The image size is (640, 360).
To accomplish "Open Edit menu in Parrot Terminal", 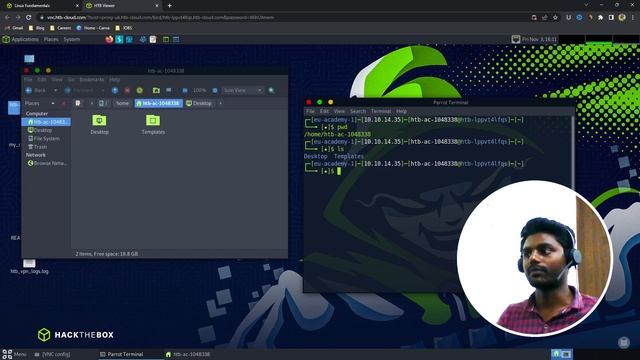I will point(324,111).
